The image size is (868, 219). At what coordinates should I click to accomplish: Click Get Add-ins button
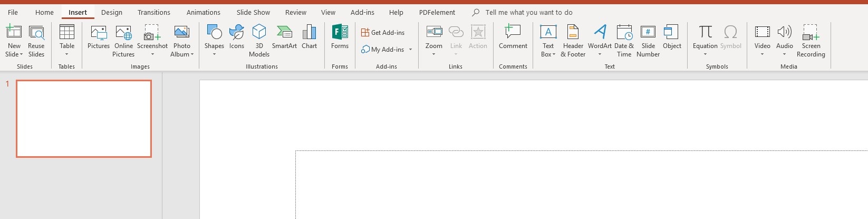383,33
